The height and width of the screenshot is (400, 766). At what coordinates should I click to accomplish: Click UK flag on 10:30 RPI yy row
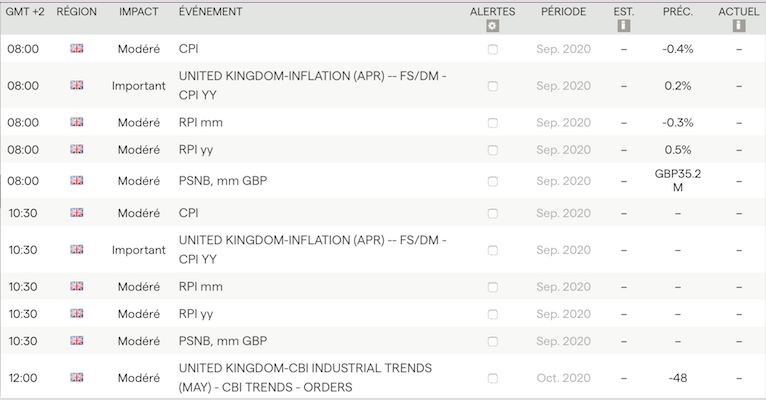[x=77, y=313]
